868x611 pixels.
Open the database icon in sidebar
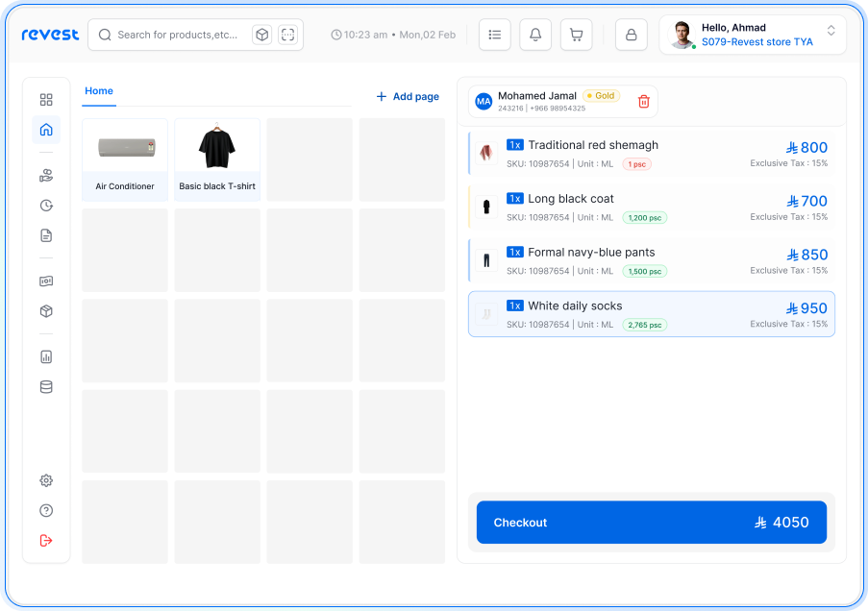pos(46,387)
